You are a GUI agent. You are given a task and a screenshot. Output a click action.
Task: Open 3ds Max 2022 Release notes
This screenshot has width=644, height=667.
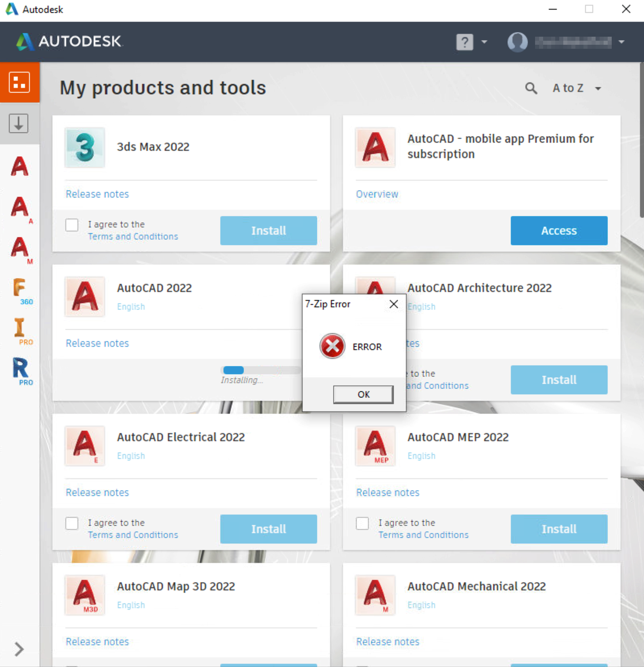tap(97, 194)
